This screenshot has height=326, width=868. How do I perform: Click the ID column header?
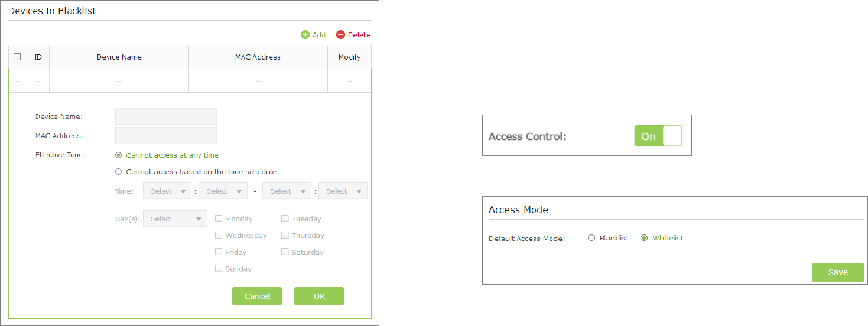(x=38, y=57)
